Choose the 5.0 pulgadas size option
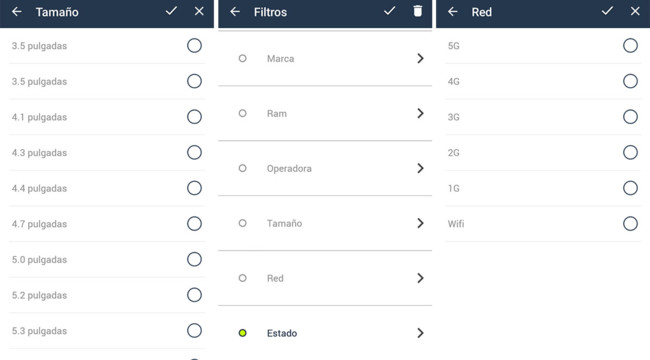The image size is (650, 360). (x=194, y=260)
